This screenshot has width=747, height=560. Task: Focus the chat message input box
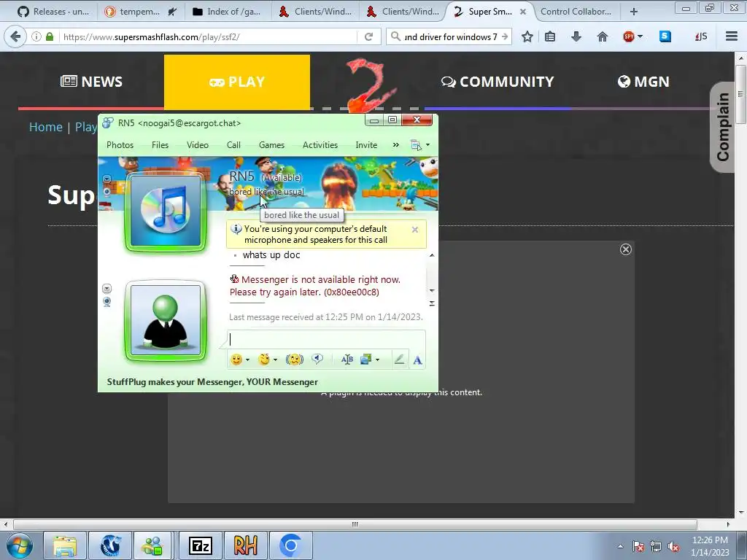coord(326,339)
